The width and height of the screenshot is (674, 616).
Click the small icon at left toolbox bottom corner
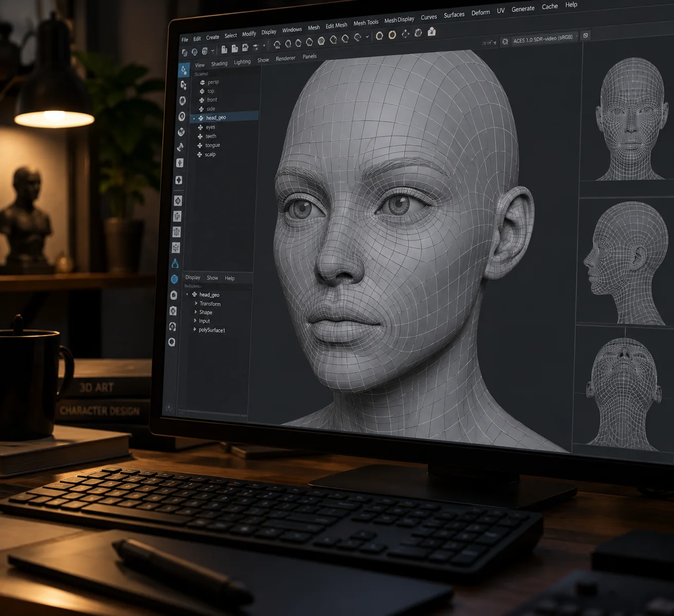(x=169, y=407)
